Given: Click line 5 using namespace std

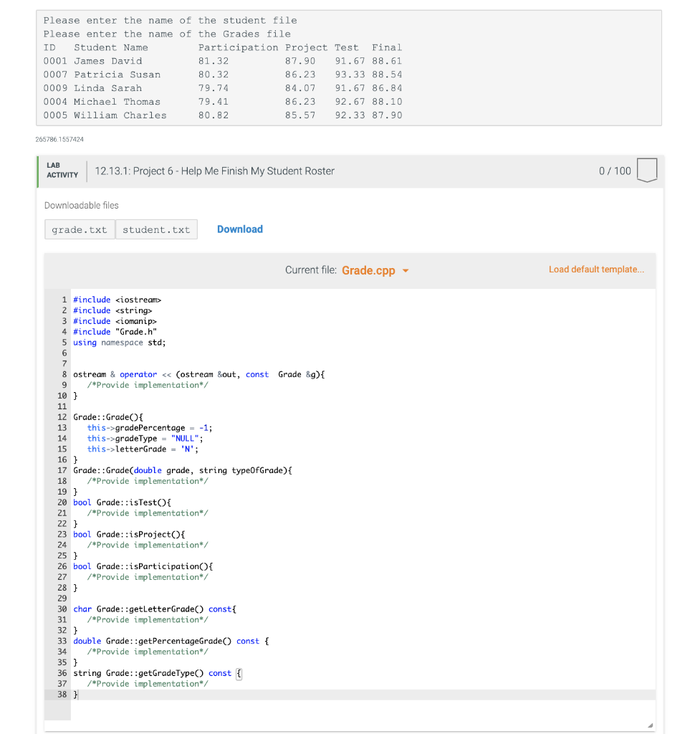Looking at the screenshot, I should click(x=120, y=342).
